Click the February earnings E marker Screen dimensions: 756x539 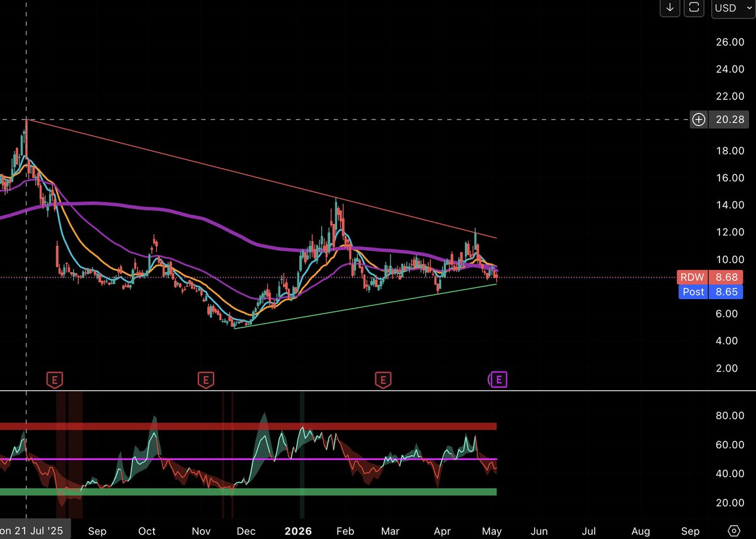click(382, 380)
